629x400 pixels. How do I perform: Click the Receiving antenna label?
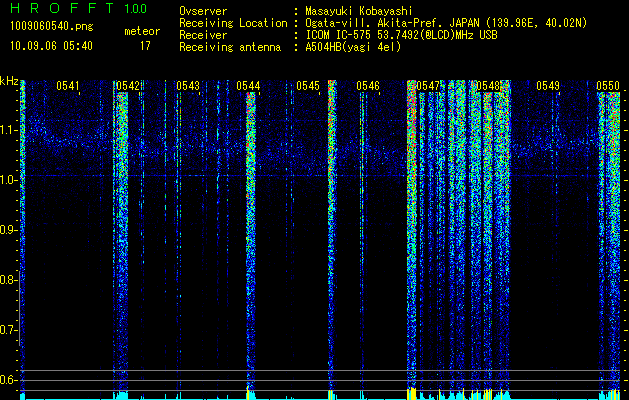pyautogui.click(x=230, y=47)
